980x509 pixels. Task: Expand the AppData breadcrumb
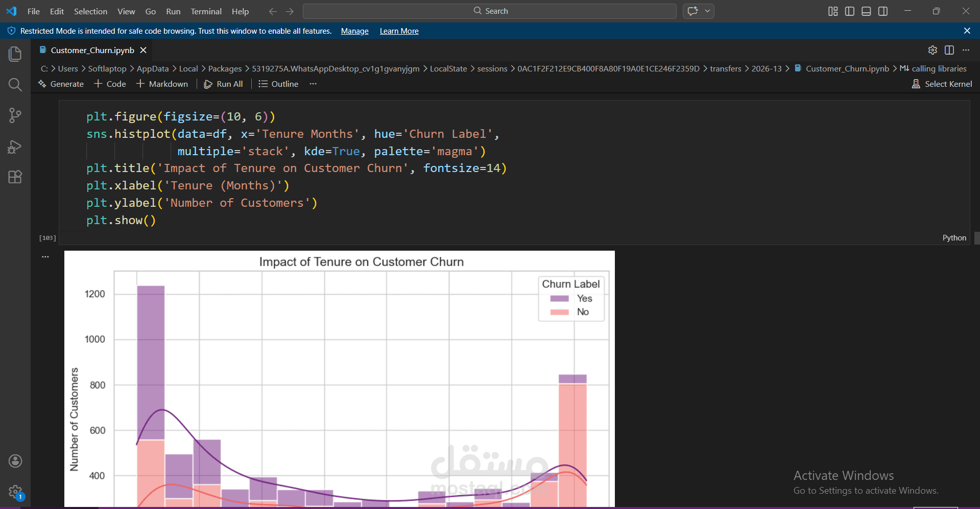(x=153, y=68)
